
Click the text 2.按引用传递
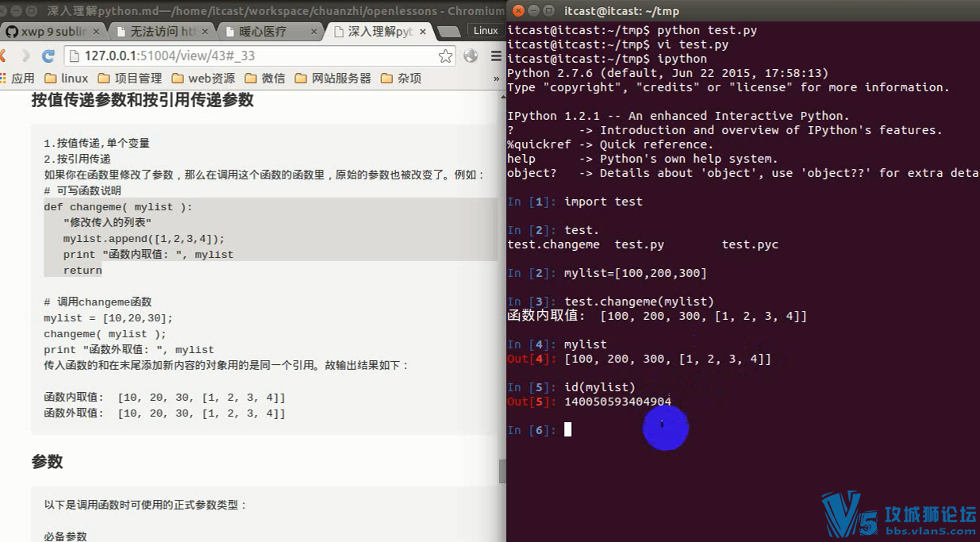pos(77,160)
